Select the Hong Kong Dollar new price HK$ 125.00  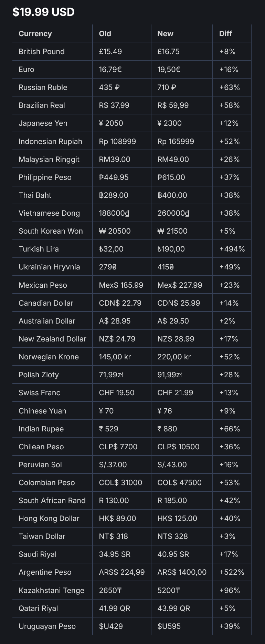point(177,518)
